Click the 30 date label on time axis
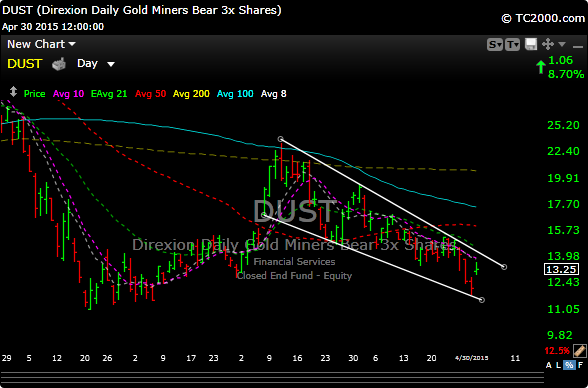The height and width of the screenshot is (388, 588). [353, 358]
